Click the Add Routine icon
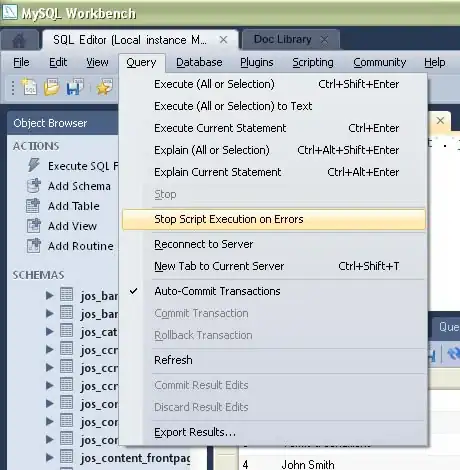Screen dimensions: 460x470 point(34,246)
